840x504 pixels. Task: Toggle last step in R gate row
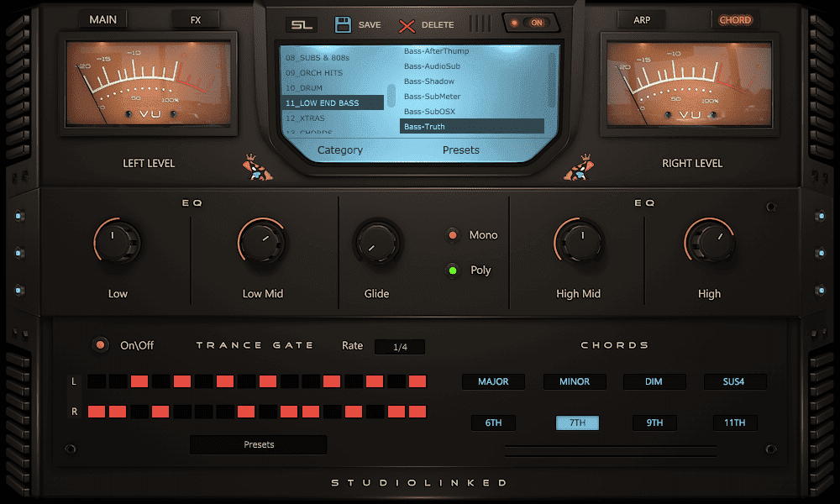click(x=417, y=412)
